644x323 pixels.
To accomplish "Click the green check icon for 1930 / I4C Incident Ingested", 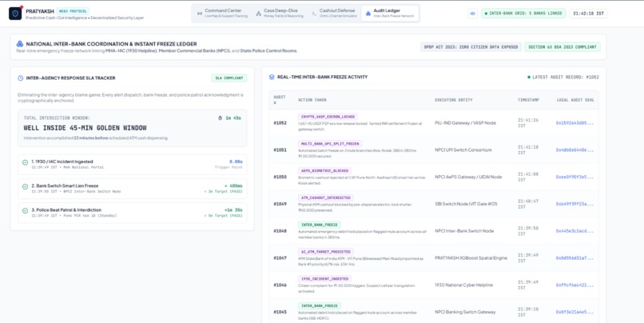I will (x=25, y=162).
